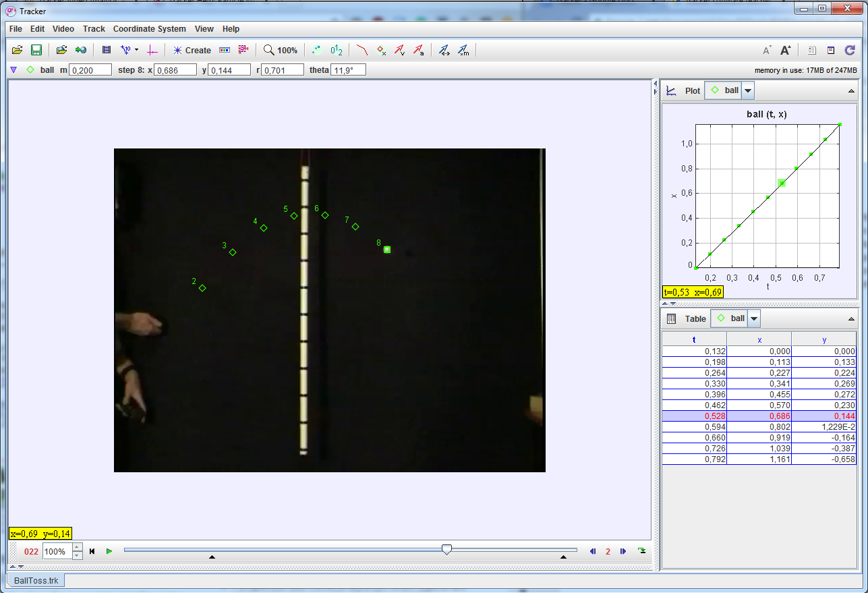868x593 pixels.
Task: Open the Plot ball track dropdown
Action: (x=748, y=90)
